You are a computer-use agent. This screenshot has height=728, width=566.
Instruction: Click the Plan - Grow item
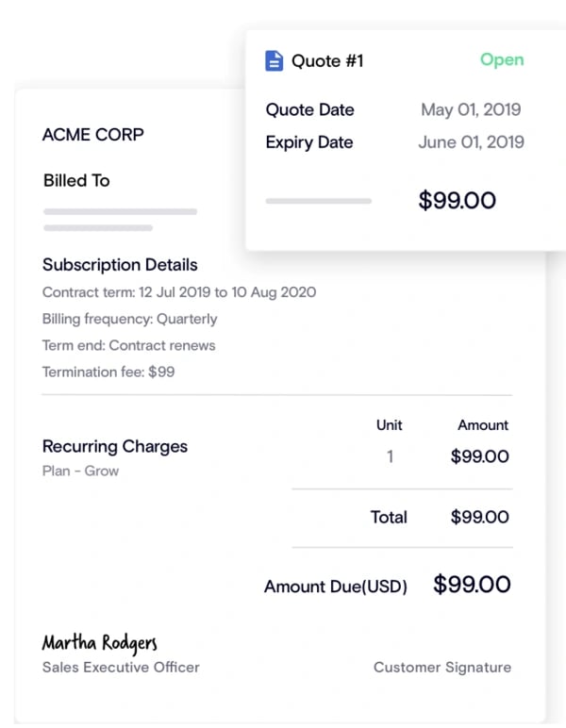click(80, 471)
